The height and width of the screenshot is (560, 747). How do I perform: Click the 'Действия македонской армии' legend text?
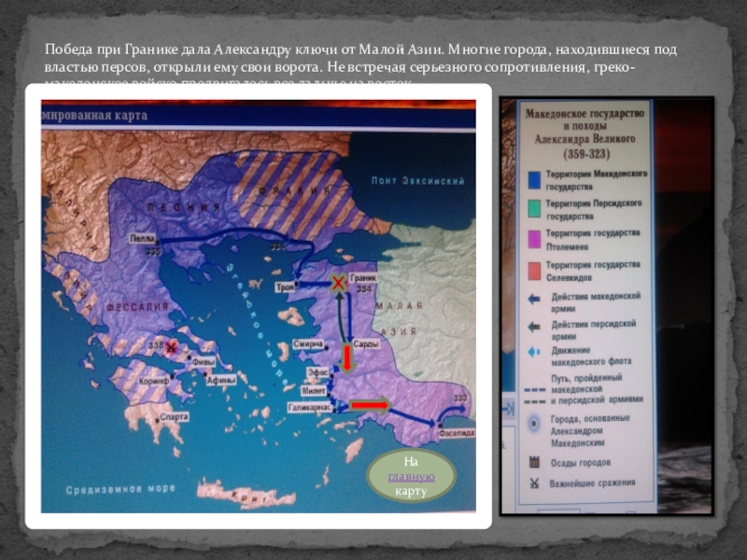[x=596, y=302]
